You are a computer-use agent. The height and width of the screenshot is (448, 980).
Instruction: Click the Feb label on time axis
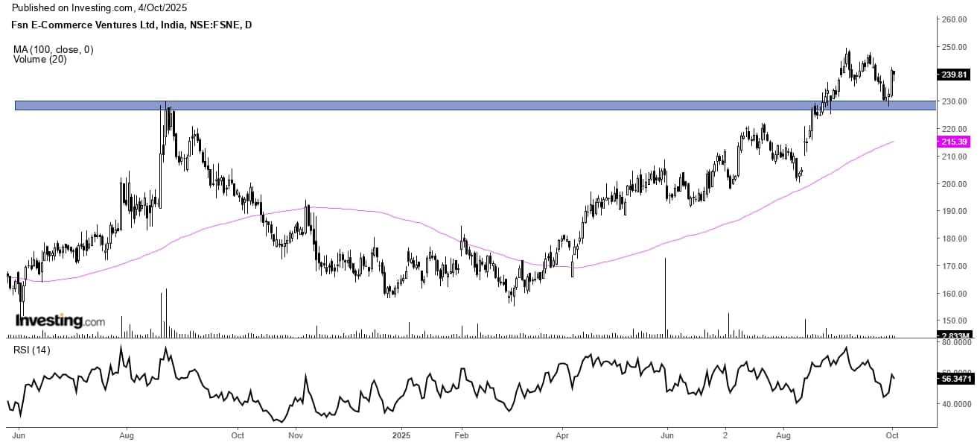pos(461,433)
